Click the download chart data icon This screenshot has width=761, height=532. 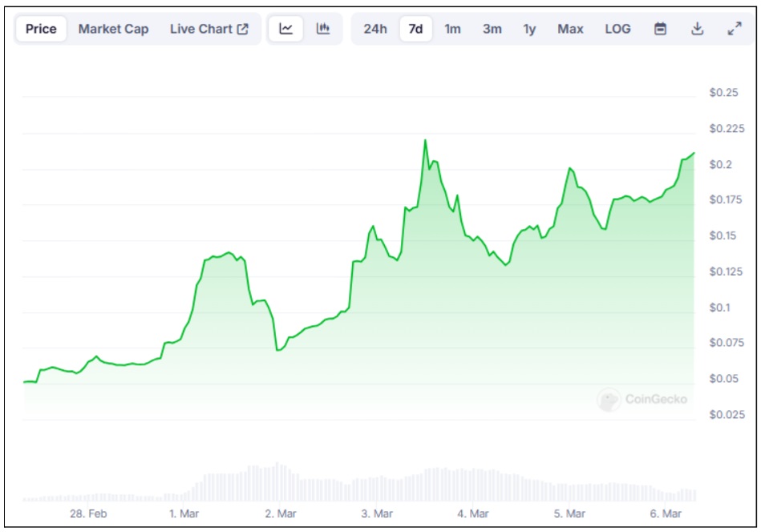697,29
